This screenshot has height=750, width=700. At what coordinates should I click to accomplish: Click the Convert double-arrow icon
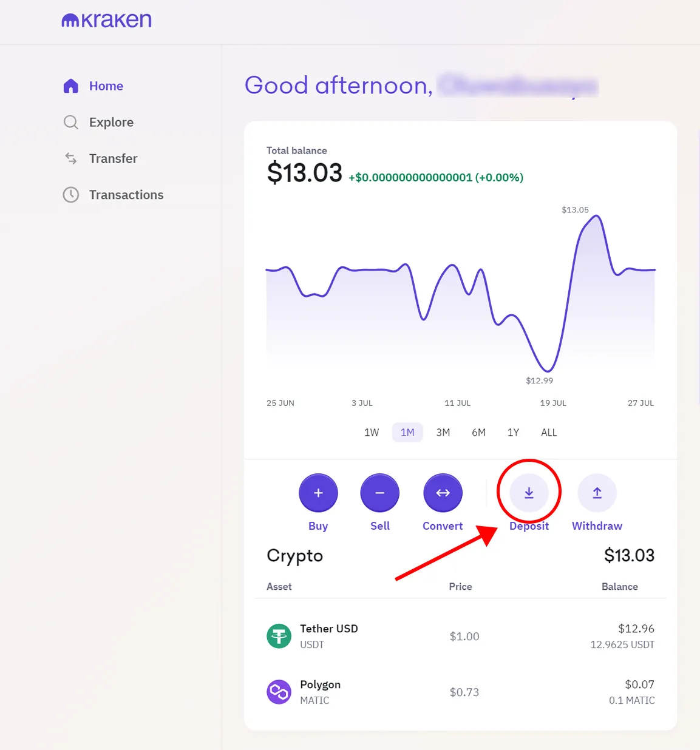pos(443,492)
